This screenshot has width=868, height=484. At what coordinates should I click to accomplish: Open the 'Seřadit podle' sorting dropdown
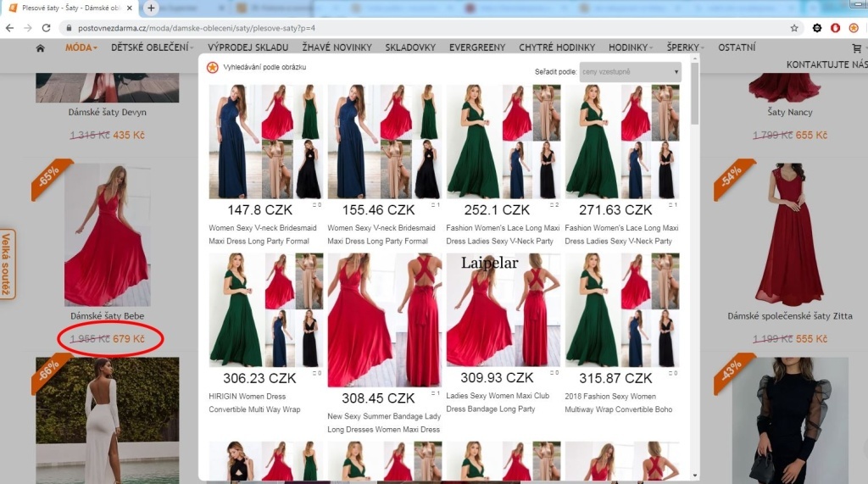pos(630,72)
